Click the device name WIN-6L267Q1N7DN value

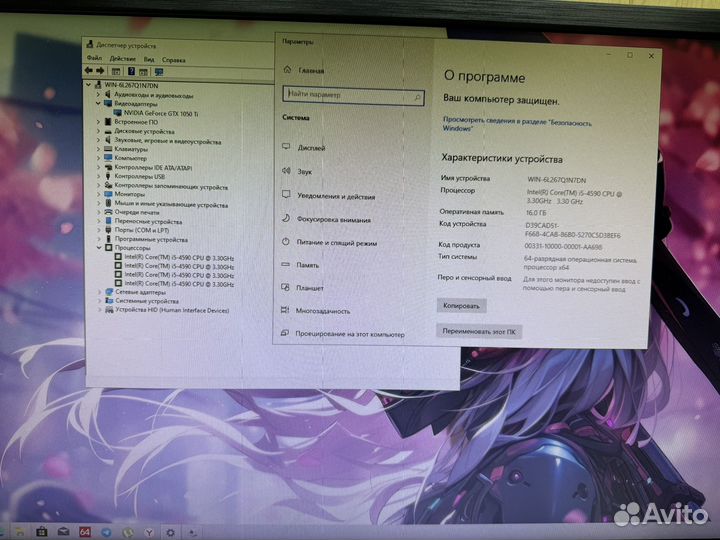pyautogui.click(x=556, y=180)
